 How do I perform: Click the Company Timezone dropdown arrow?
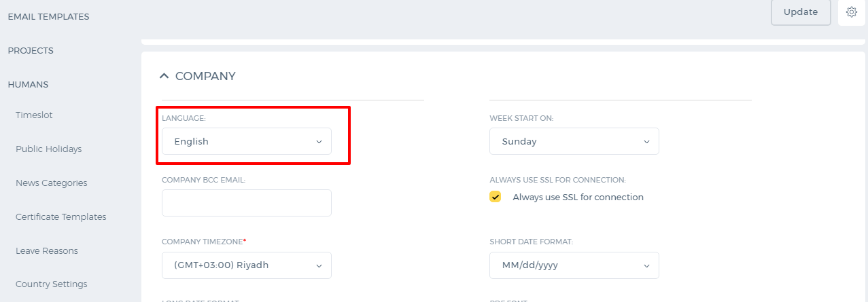(319, 265)
